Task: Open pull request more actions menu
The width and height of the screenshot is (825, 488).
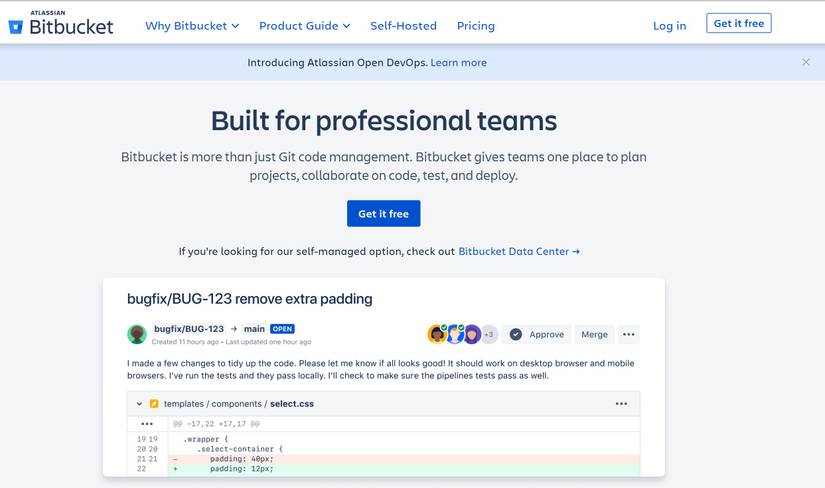Action: pos(629,334)
